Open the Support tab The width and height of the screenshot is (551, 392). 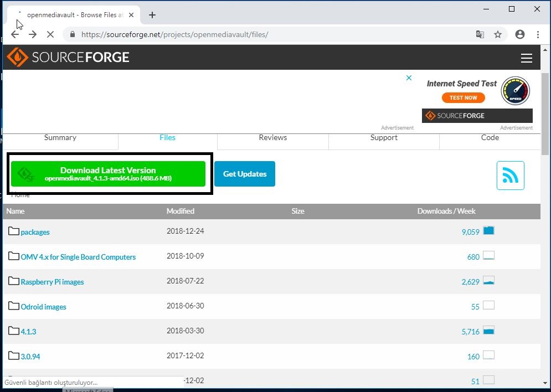coord(384,138)
